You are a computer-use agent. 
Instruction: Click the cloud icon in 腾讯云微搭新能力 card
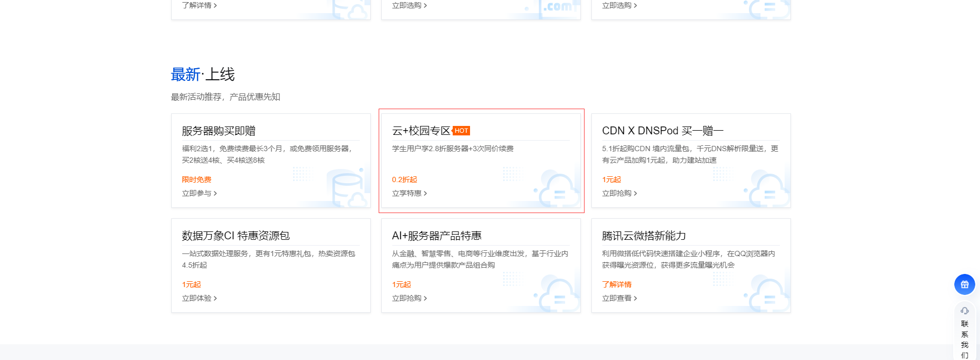767,294
